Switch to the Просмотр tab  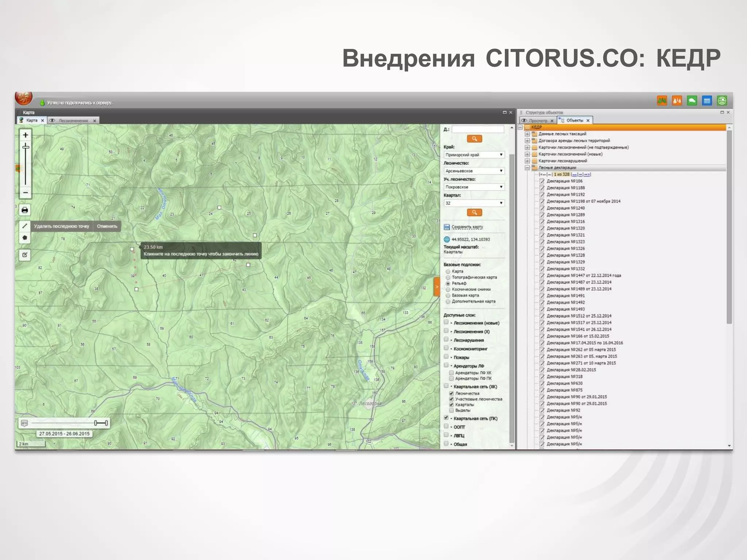[538, 121]
